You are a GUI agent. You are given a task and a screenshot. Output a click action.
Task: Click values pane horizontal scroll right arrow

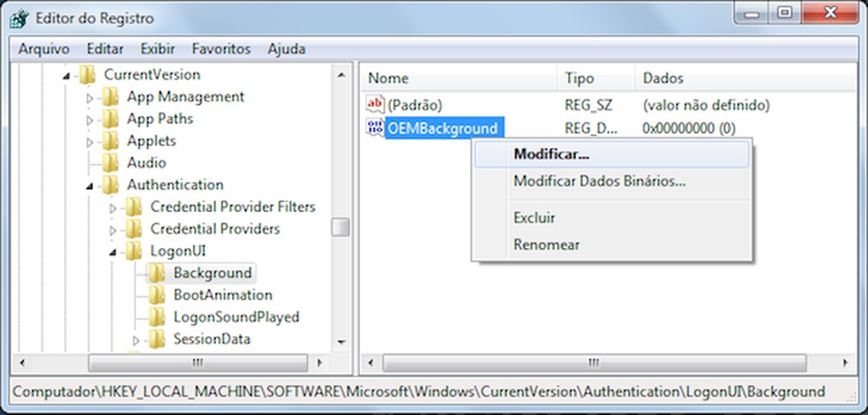845,364
